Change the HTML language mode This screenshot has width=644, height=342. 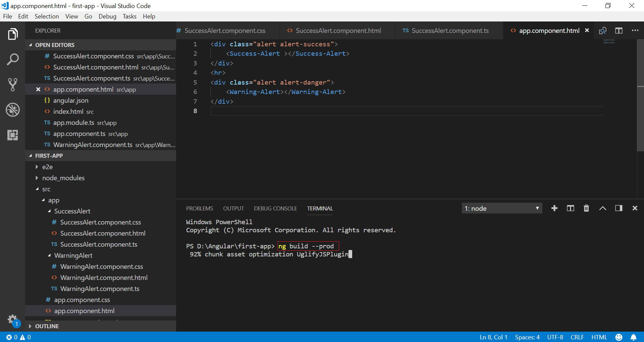click(x=599, y=337)
